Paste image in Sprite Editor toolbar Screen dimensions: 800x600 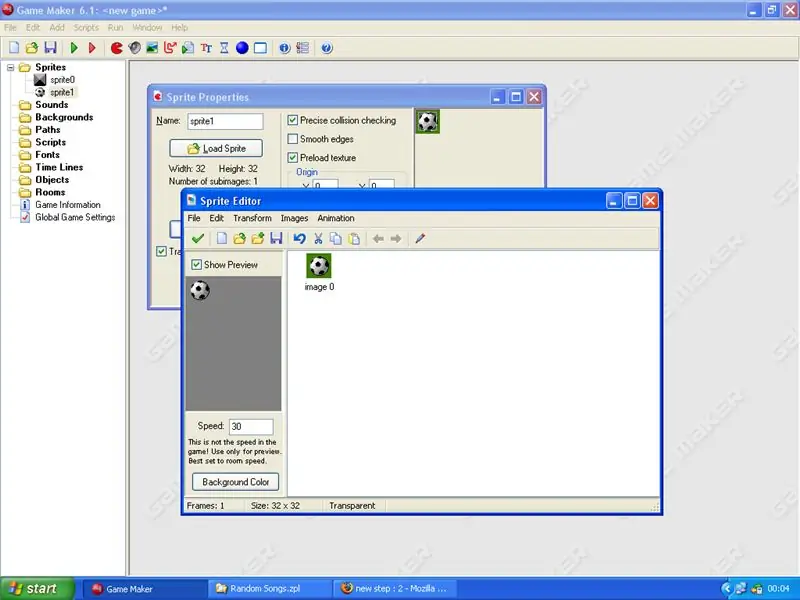click(x=354, y=238)
